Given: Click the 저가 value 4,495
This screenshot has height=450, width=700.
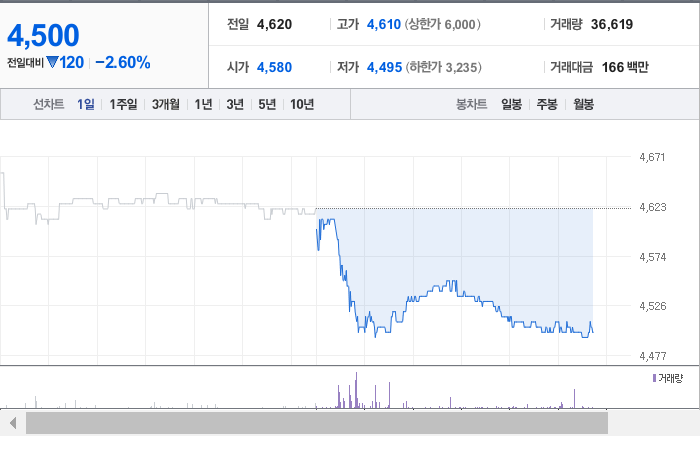Looking at the screenshot, I should coord(384,67).
